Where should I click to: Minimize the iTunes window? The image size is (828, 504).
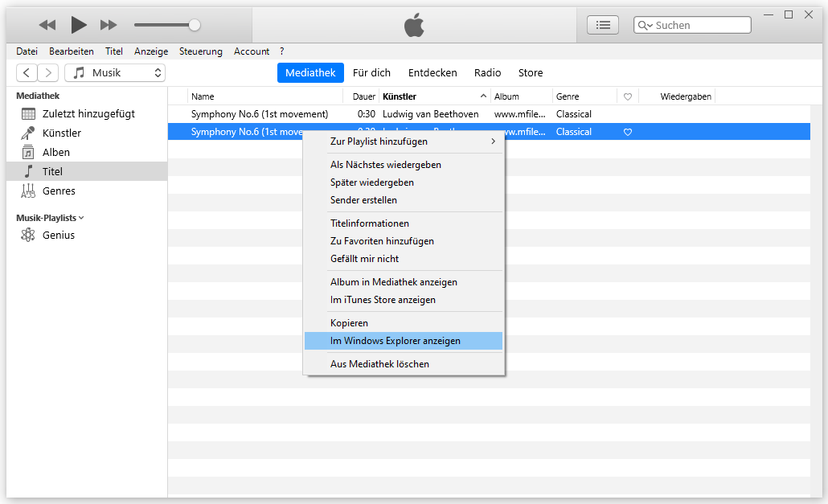coord(769,14)
